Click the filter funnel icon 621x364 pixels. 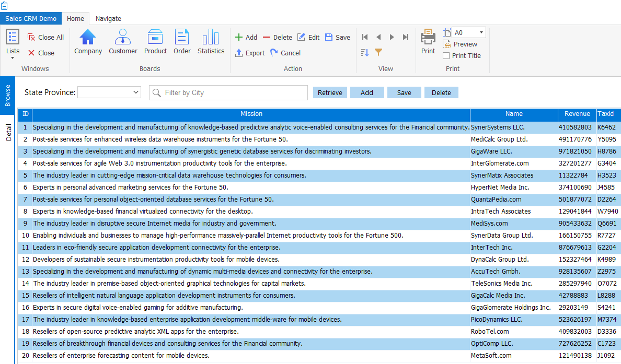(x=378, y=53)
